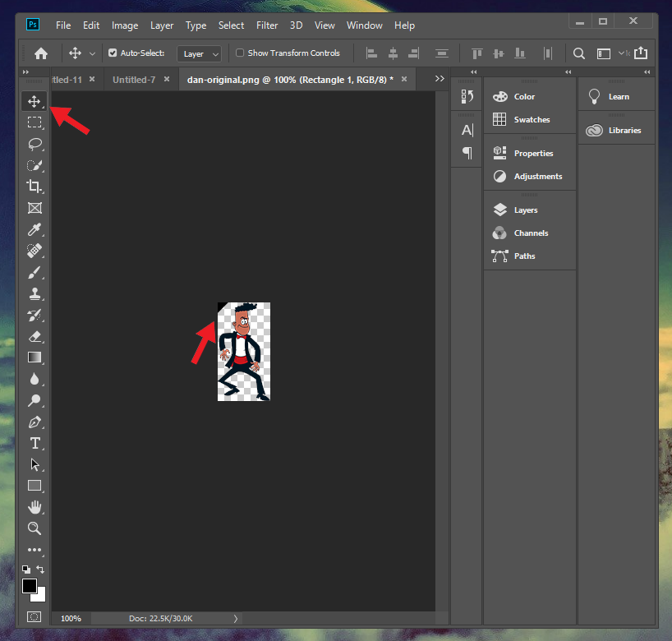Image resolution: width=672 pixels, height=641 pixels.
Task: Select the Crop tool
Action: click(35, 187)
